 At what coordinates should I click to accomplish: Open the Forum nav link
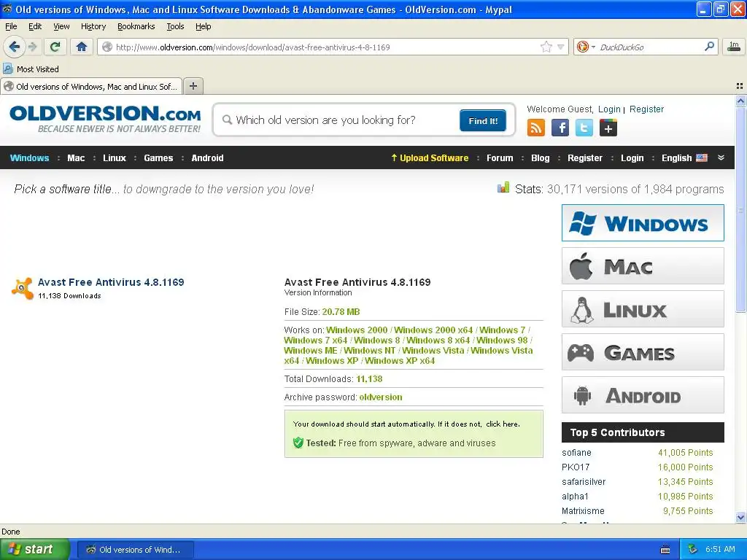pos(500,158)
